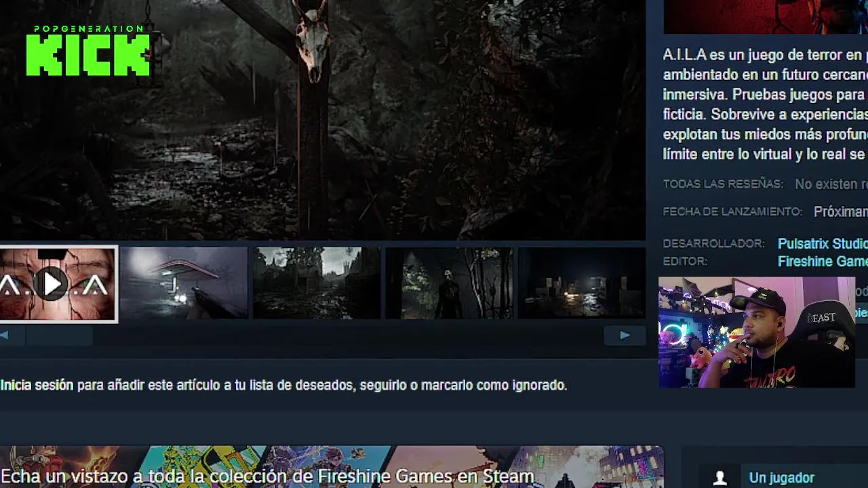View the masked figure in forest thumbnail

coord(449,283)
